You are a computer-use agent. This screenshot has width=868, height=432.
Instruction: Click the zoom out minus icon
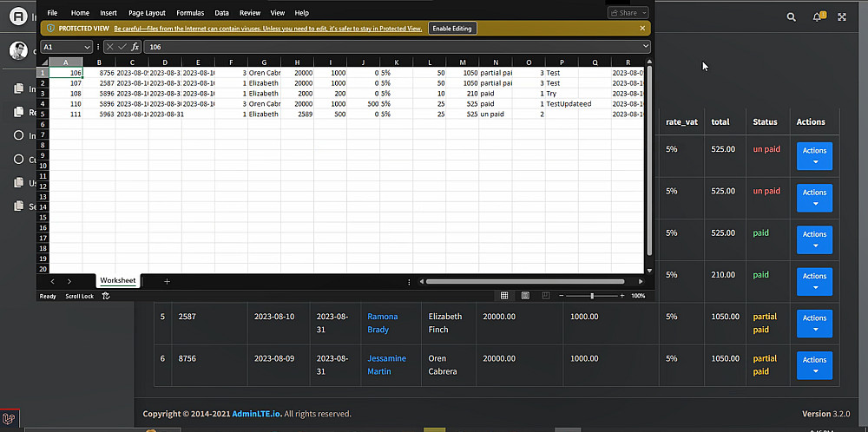(562, 296)
